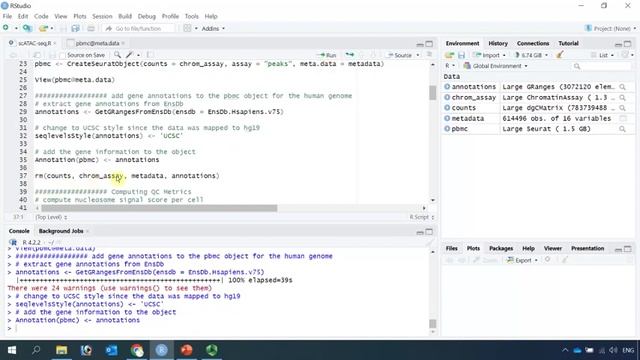Open File Explorer from taskbar
Image resolution: width=640 pixels, height=360 pixels.
[62, 350]
